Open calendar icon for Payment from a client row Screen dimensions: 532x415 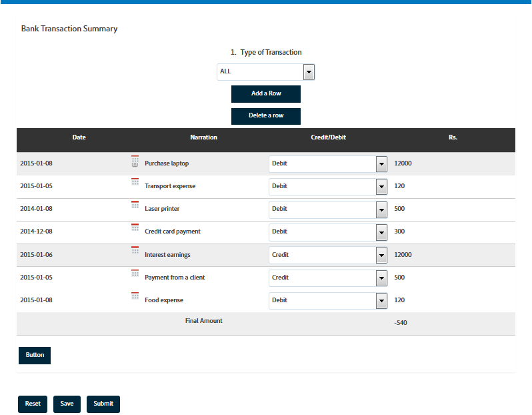pos(135,273)
